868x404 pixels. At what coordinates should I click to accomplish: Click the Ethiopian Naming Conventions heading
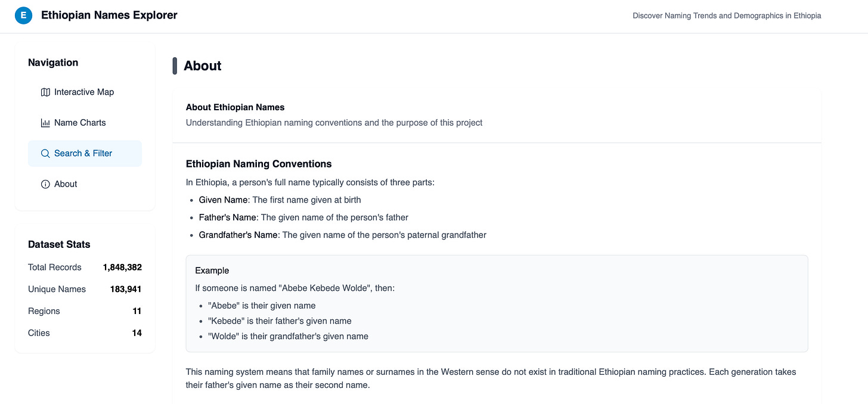coord(259,164)
